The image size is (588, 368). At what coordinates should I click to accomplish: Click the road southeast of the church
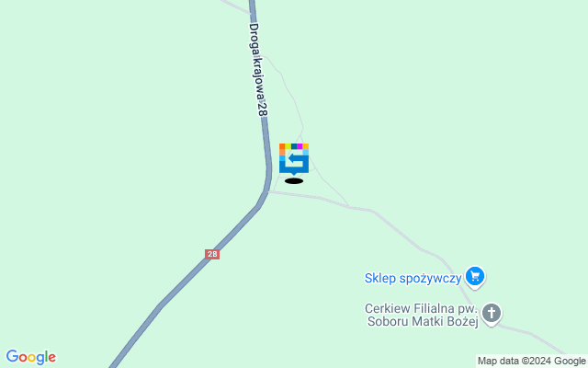click(533, 333)
